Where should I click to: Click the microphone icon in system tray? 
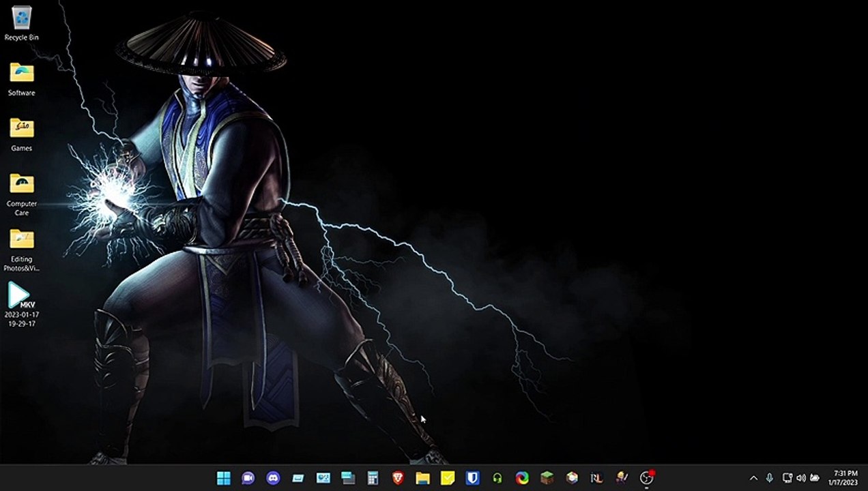770,478
